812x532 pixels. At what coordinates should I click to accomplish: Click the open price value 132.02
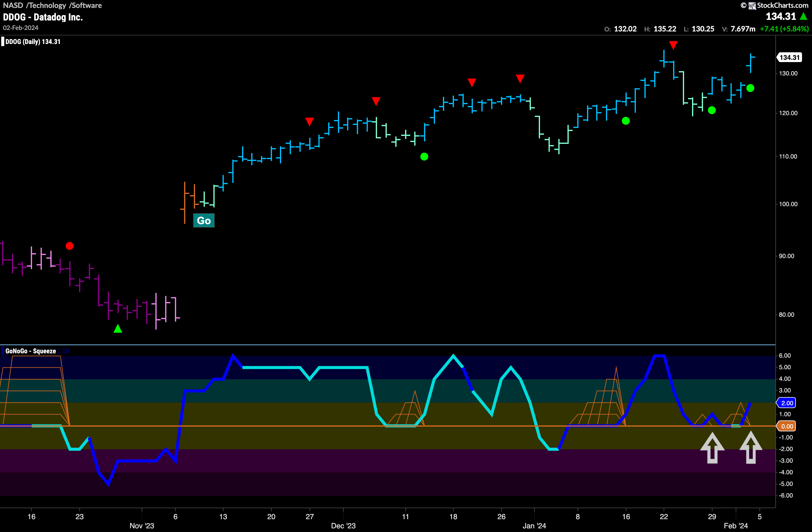(625, 29)
